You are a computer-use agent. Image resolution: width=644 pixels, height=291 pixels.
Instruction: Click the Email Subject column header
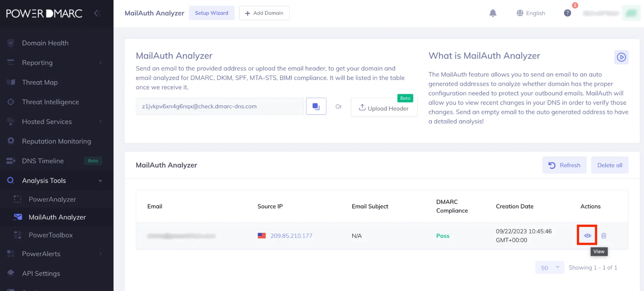[x=370, y=206]
